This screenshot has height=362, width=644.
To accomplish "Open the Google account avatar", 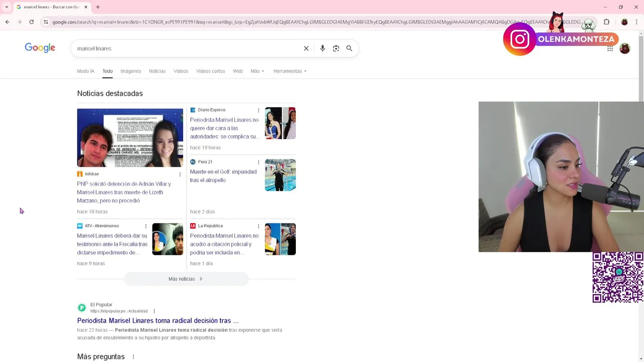I will (x=624, y=49).
